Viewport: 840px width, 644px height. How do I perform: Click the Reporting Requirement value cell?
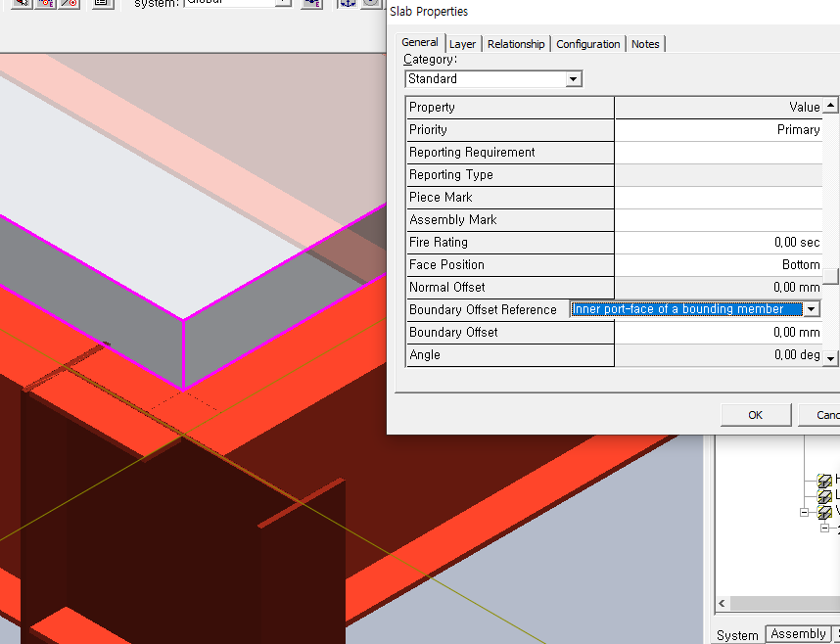719,152
